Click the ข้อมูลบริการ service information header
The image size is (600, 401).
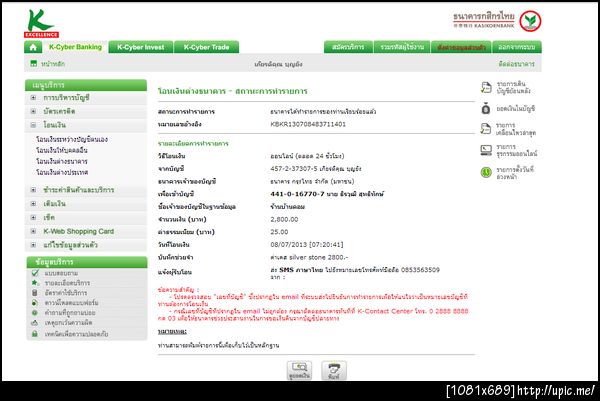pyautogui.click(x=87, y=262)
